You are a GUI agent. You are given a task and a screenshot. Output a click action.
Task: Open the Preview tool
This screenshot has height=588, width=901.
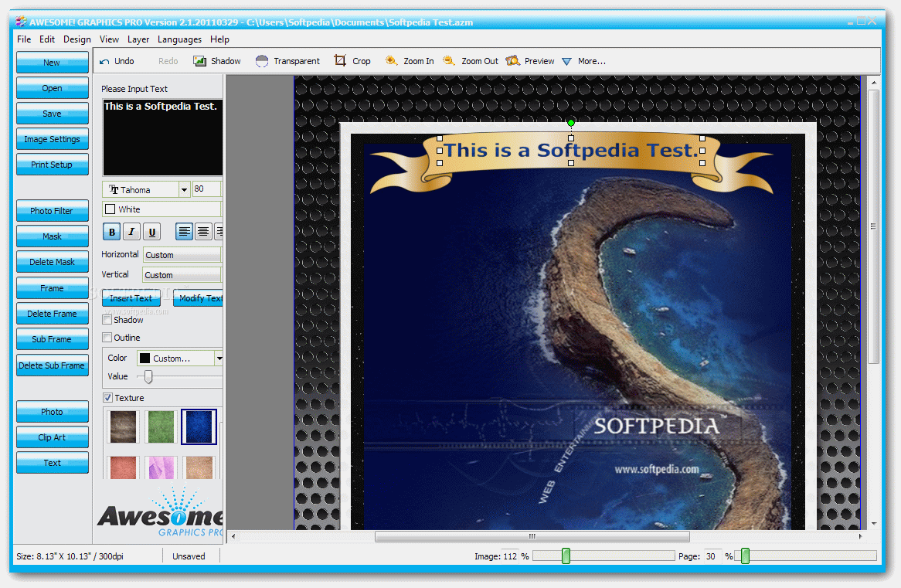(530, 61)
